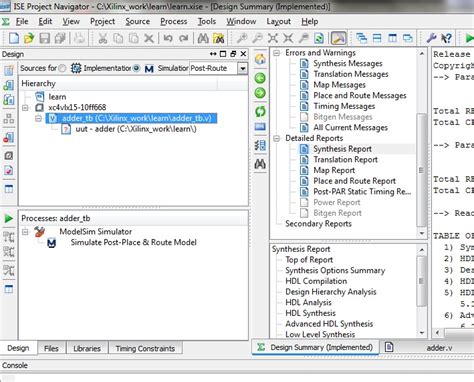Click the binoculars Find icon in toolbar
Screen dimensions: 474x382
tap(203, 38)
